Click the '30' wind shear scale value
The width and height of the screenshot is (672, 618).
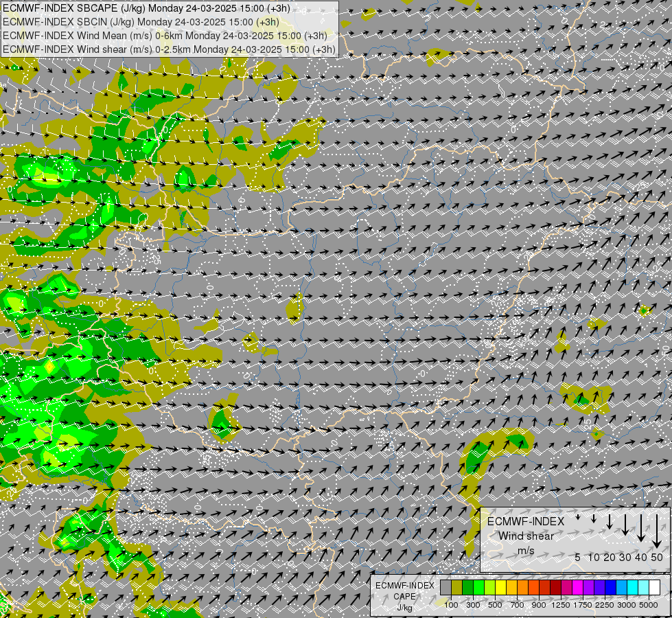[x=625, y=557]
